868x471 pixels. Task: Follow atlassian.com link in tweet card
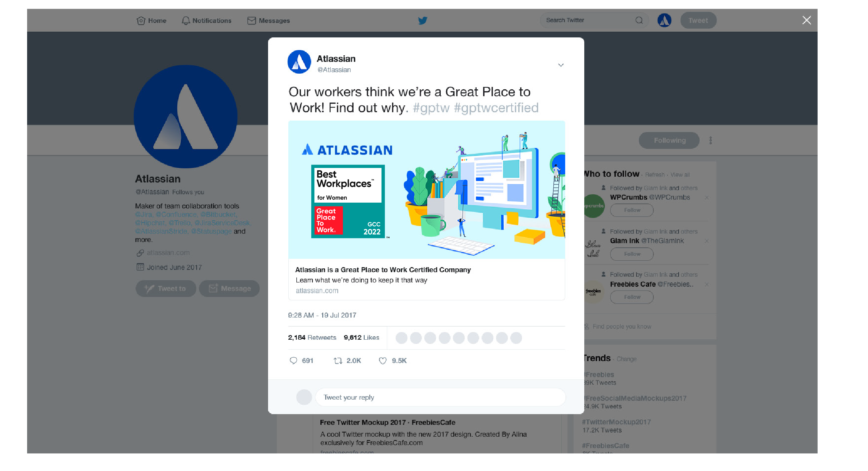[317, 291]
